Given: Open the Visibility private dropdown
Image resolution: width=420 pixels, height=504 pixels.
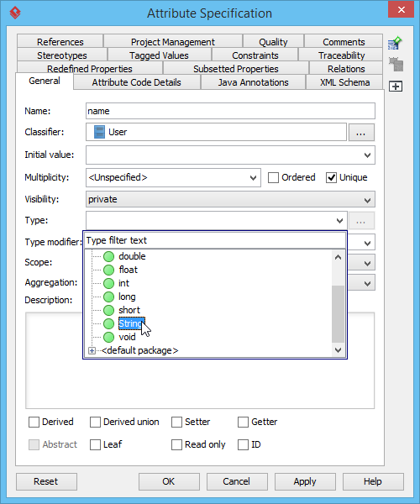Looking at the screenshot, I should click(x=367, y=200).
